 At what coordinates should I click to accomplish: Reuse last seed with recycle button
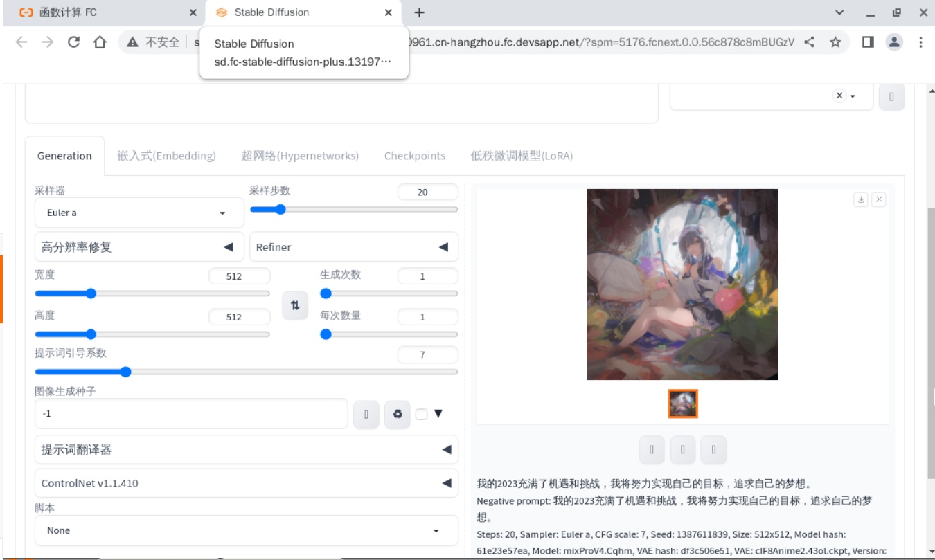398,415
